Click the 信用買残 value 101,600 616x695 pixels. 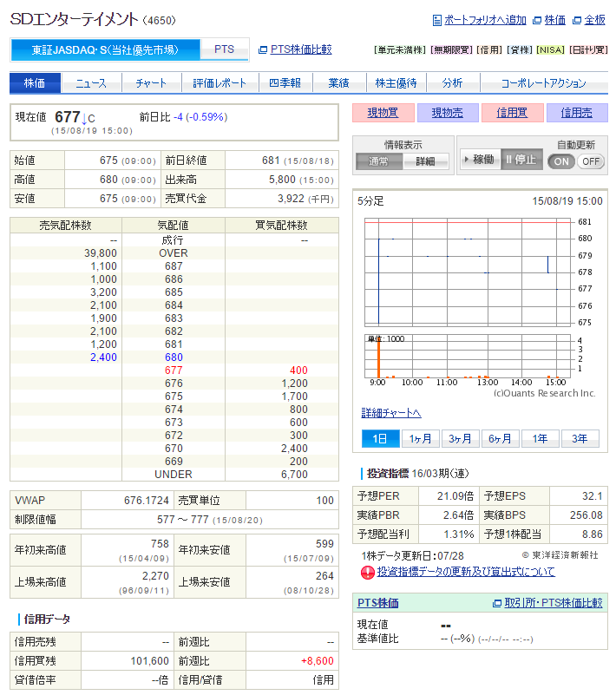click(150, 661)
